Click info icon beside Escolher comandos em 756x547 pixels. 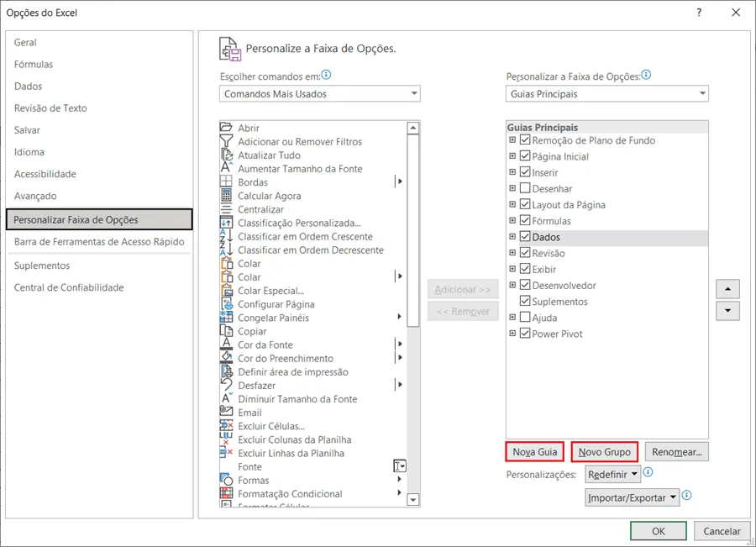coord(327,75)
